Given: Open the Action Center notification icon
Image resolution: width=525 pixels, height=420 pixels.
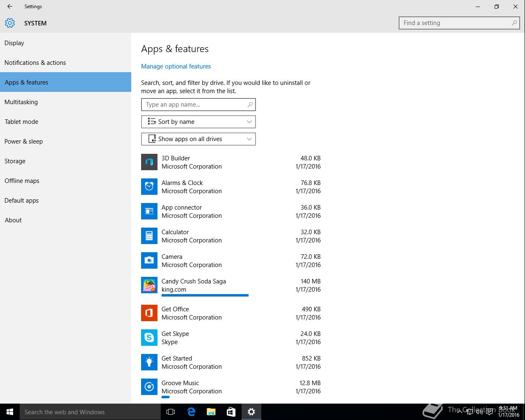Looking at the screenshot, I should [489, 412].
